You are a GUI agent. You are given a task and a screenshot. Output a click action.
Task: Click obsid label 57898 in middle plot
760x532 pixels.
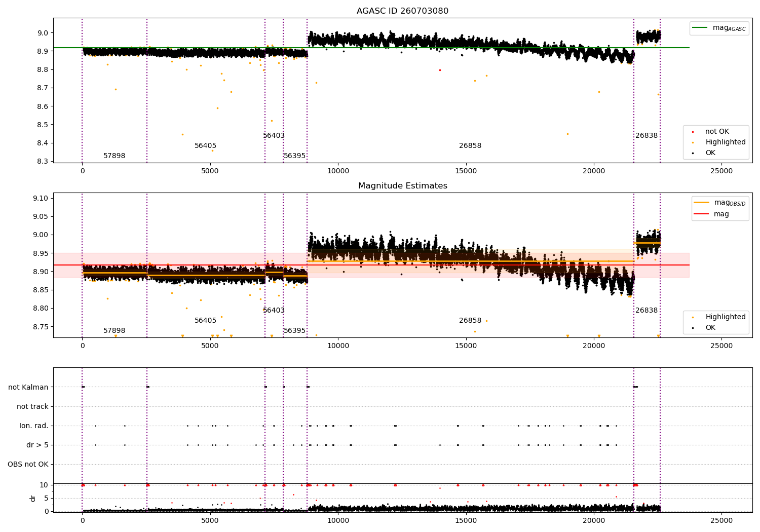click(x=114, y=331)
